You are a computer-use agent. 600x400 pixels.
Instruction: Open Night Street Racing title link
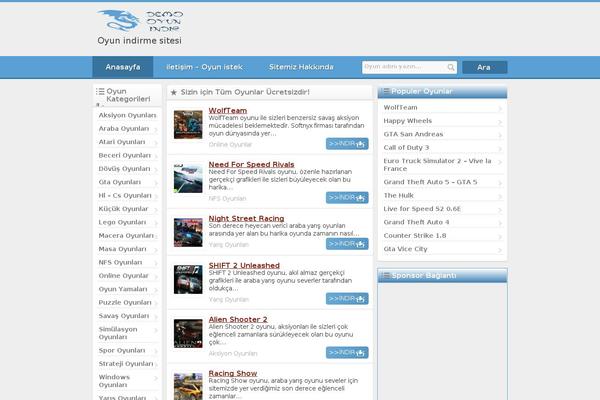click(246, 218)
